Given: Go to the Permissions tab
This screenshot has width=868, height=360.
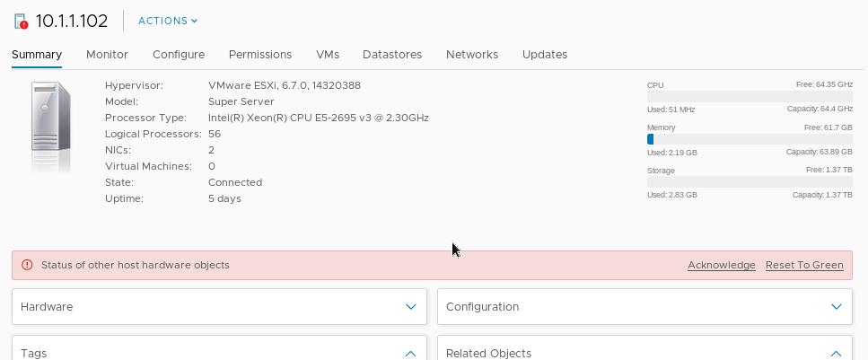Looking at the screenshot, I should [260, 55].
